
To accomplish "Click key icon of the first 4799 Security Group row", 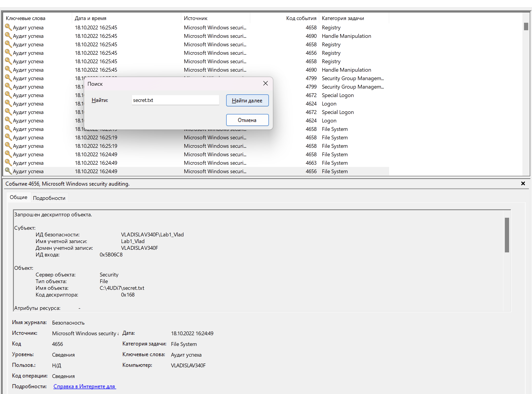I will point(8,78).
